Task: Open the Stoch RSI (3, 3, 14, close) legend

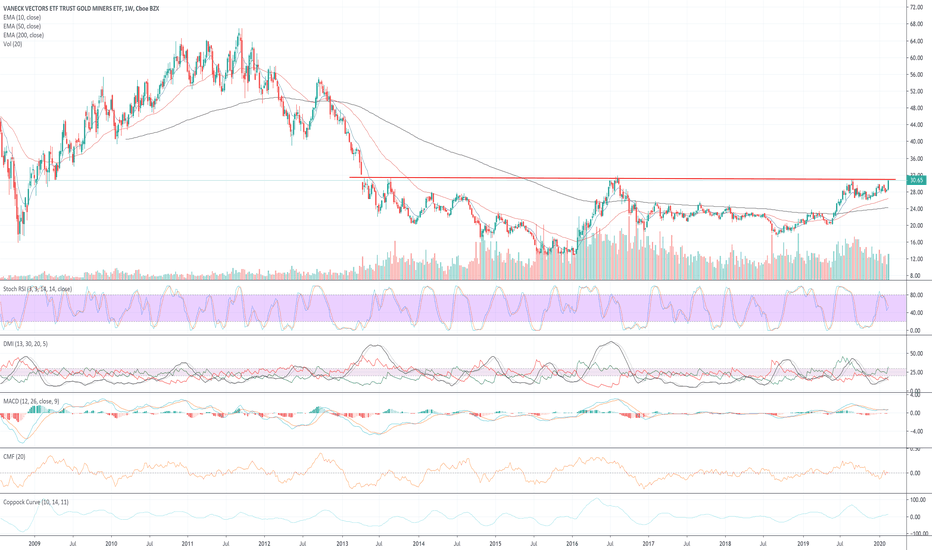Action: tap(37, 289)
